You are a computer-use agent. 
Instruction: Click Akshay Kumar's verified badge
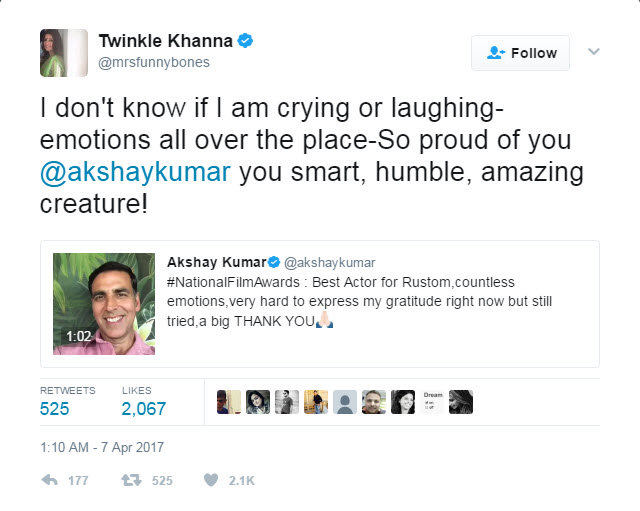coord(275,263)
